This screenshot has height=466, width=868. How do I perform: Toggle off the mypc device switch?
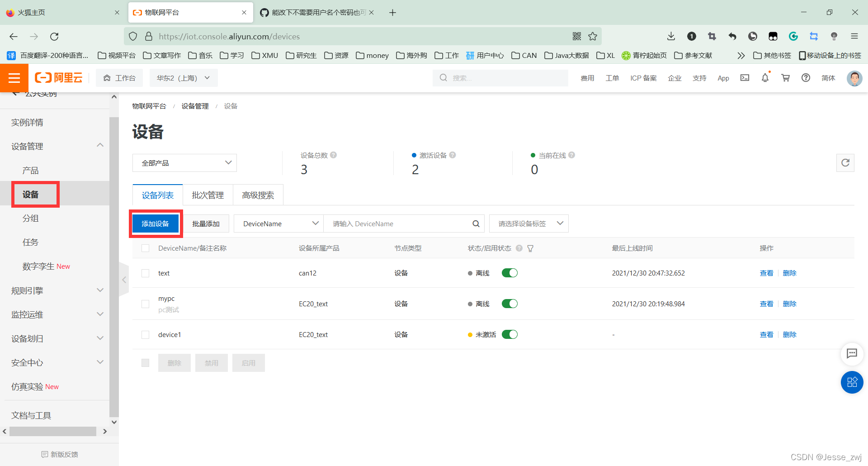[x=509, y=304]
